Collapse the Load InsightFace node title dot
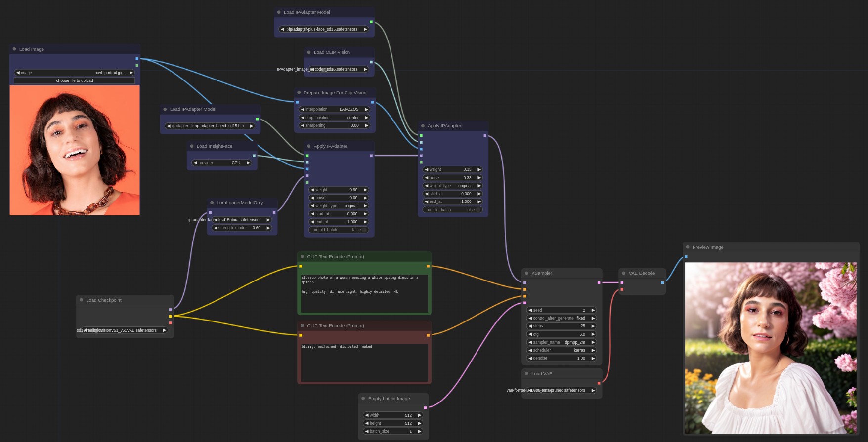The image size is (868, 442). click(192, 146)
